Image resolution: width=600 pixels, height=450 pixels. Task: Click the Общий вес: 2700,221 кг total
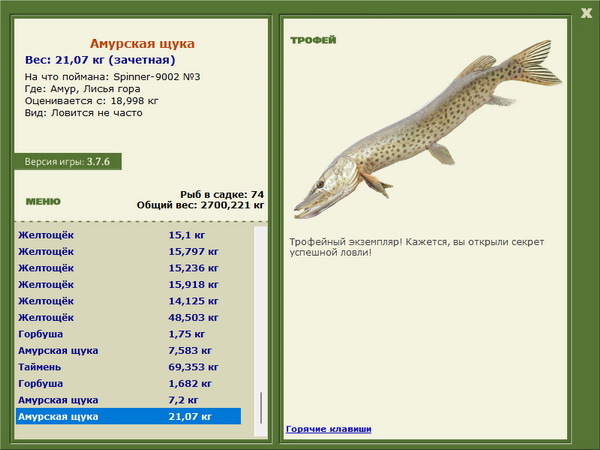click(201, 205)
